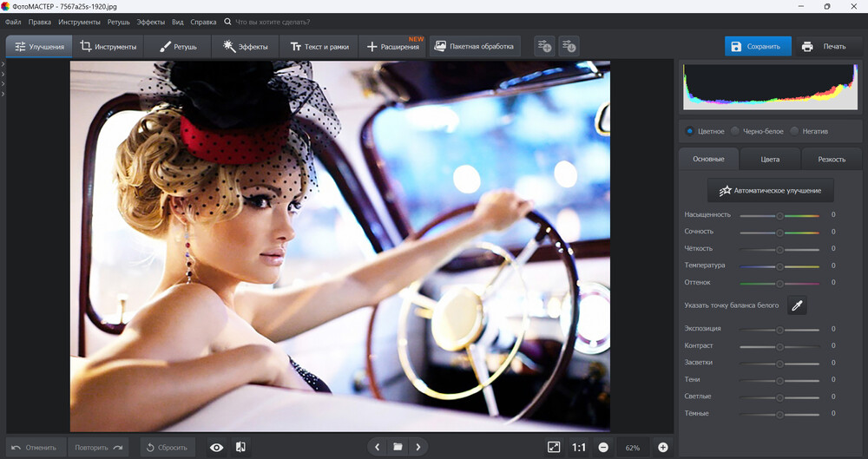This screenshot has width=868, height=459.
Task: Click the add preset icon in toolbar
Action: 545,47
